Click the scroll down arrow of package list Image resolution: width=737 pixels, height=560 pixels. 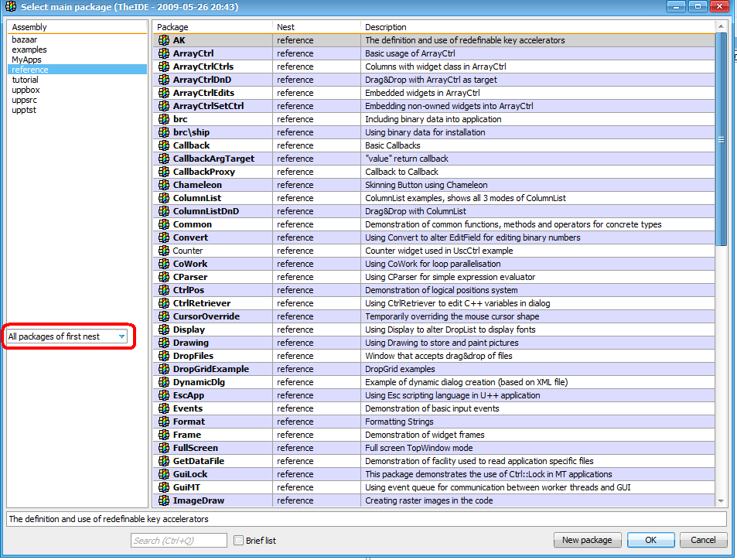click(722, 501)
